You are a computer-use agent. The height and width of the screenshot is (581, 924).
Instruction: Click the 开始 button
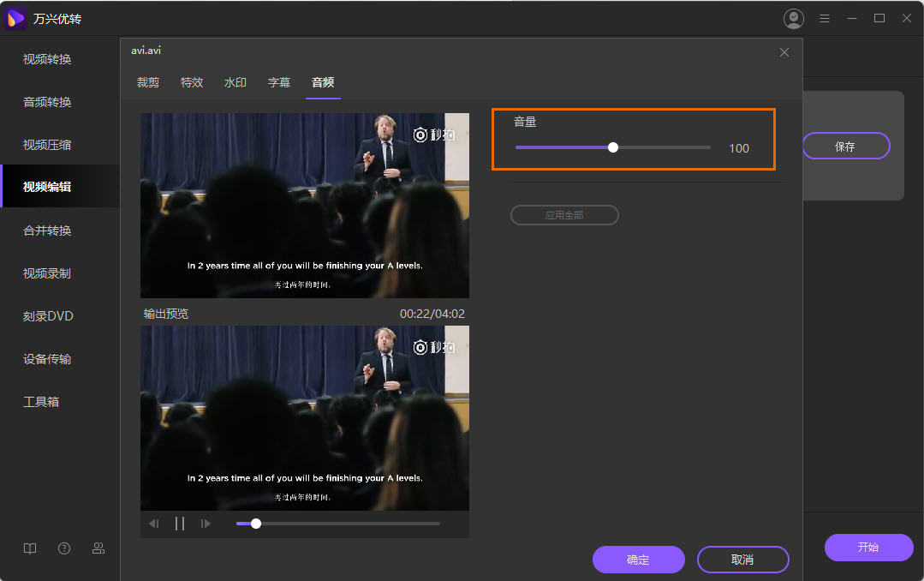click(x=868, y=548)
